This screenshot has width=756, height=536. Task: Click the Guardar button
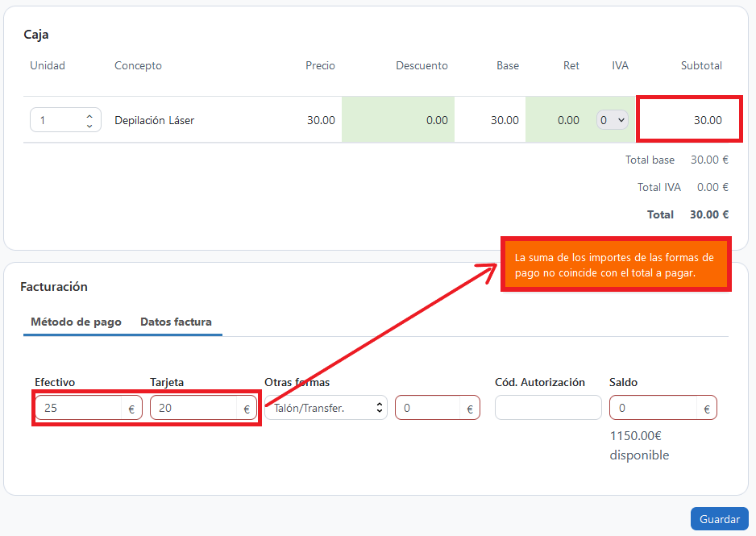[x=720, y=518]
